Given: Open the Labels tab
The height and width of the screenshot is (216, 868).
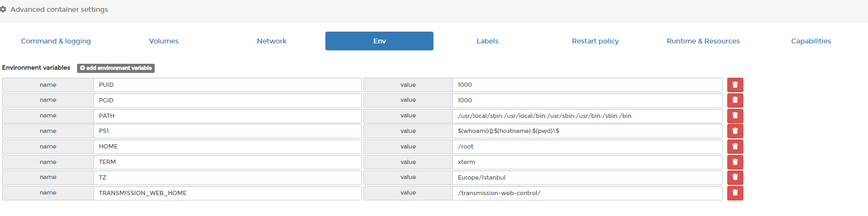Looking at the screenshot, I should tap(488, 41).
